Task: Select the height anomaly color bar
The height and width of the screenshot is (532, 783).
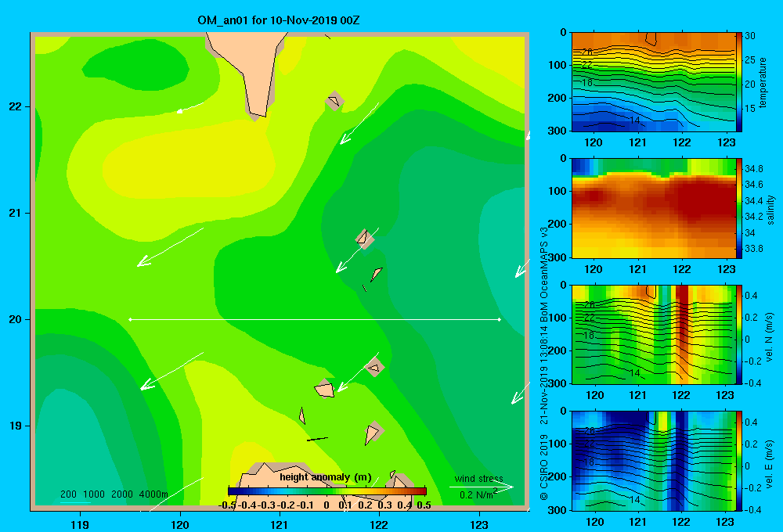Action: [327, 491]
